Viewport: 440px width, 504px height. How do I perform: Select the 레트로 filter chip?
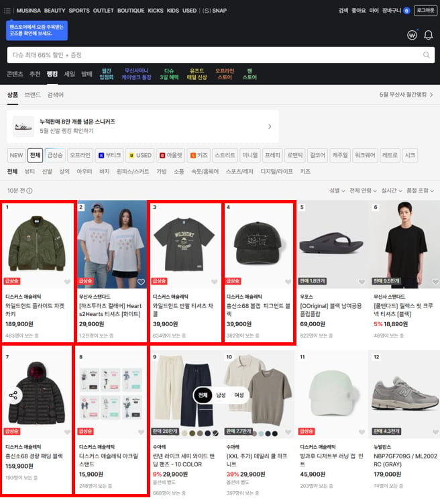click(390, 155)
